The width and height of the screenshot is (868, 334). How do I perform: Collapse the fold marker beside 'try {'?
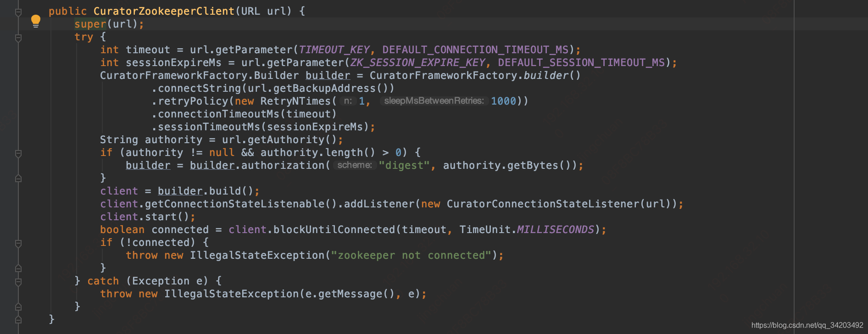click(x=18, y=38)
